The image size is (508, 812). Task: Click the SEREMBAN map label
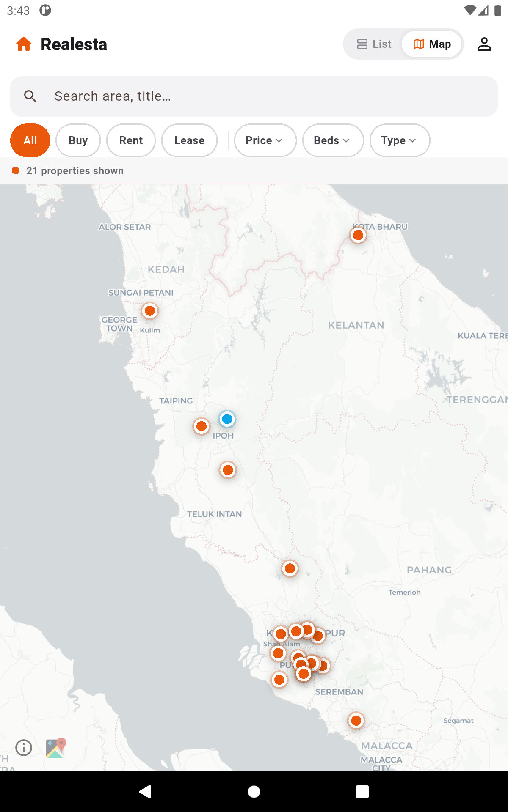[339, 692]
